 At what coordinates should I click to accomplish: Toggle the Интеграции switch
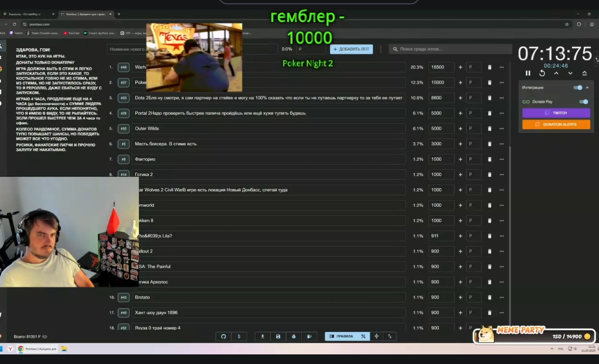(578, 88)
